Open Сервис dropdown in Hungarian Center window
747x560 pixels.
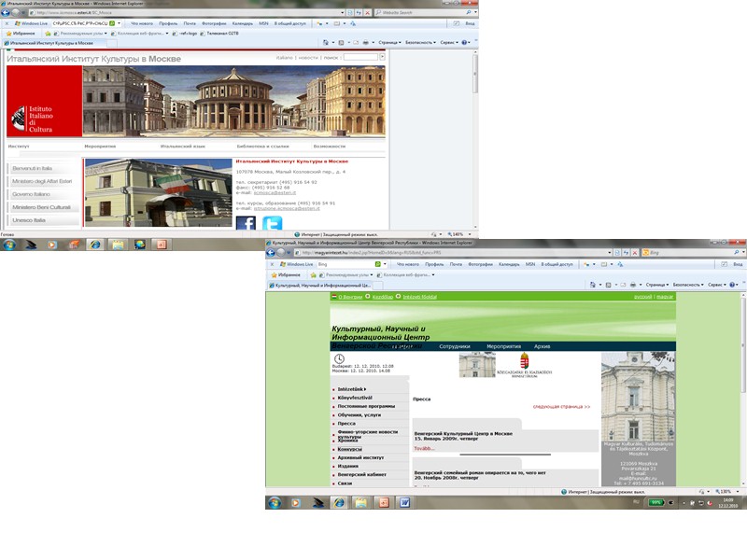717,285
